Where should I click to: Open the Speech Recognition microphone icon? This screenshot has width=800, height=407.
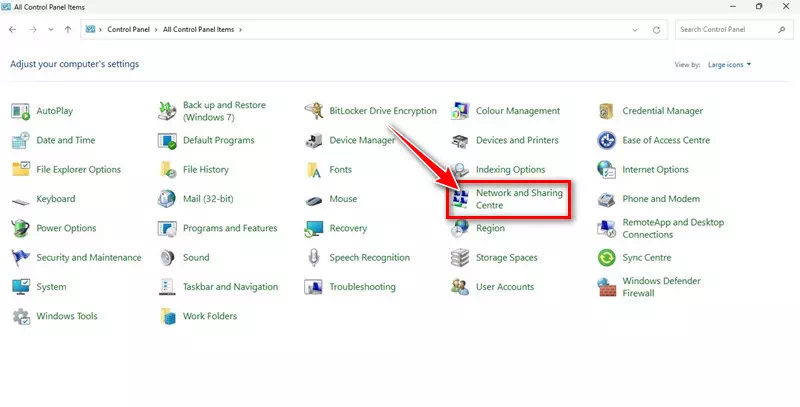point(314,258)
